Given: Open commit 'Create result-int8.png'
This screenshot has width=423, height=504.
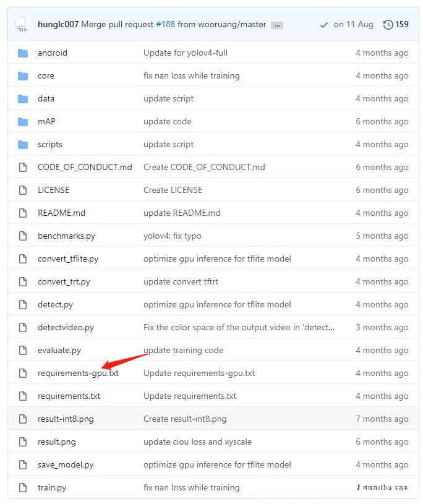Looking at the screenshot, I should 185,419.
